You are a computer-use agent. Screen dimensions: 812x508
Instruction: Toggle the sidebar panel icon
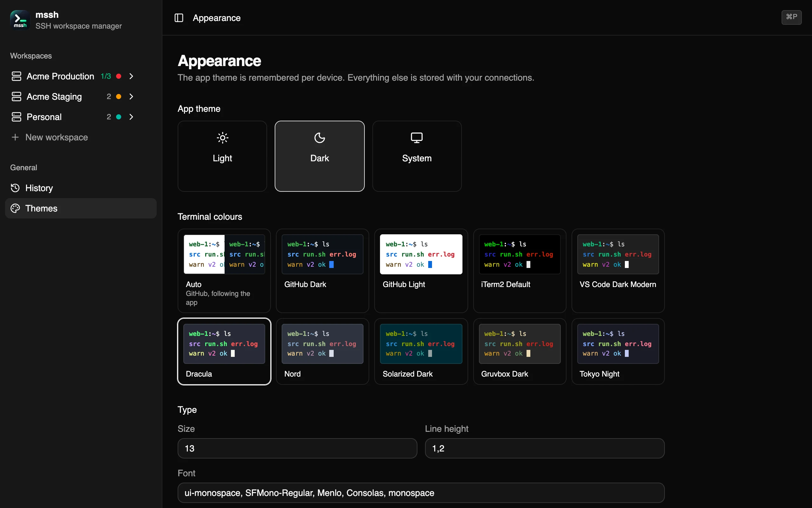[179, 18]
